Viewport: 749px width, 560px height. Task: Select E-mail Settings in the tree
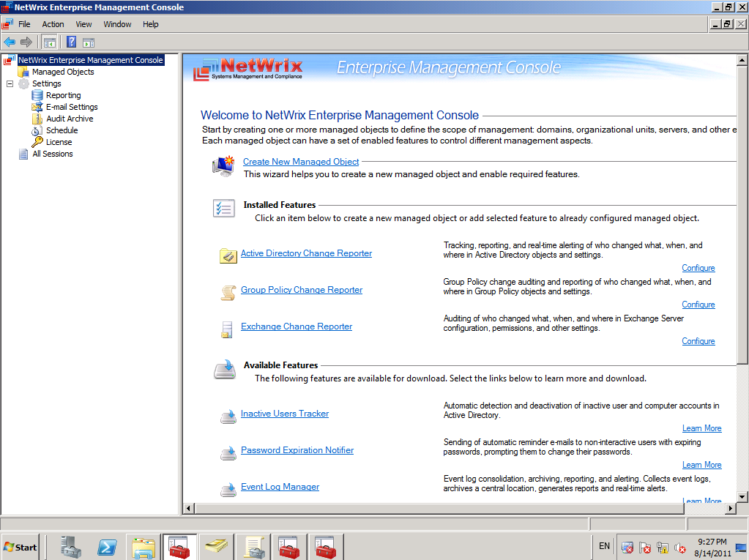[x=72, y=107]
